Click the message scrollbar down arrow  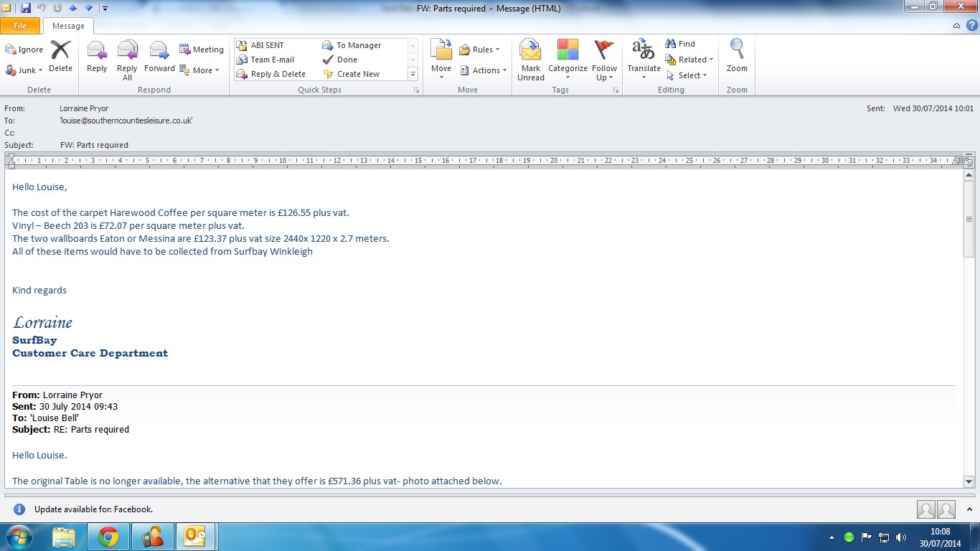(969, 482)
